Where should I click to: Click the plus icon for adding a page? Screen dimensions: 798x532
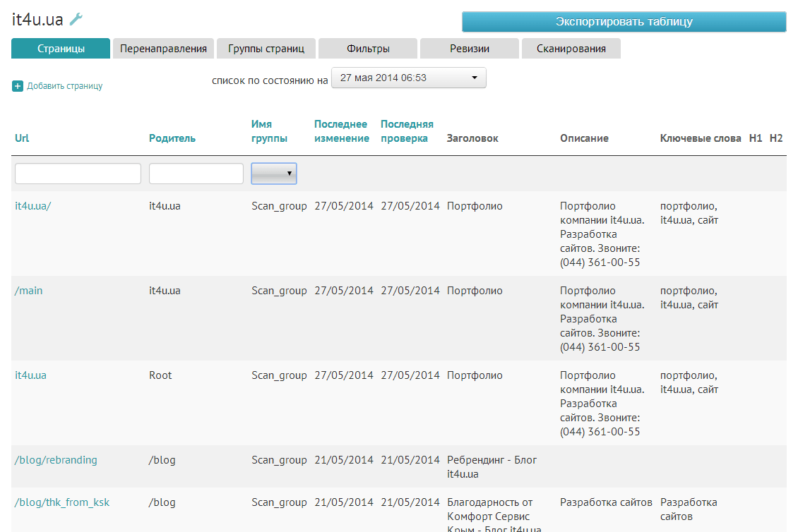pyautogui.click(x=18, y=86)
